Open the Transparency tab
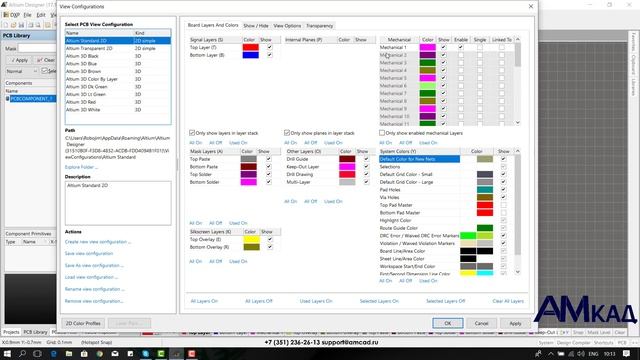640x360 pixels. (x=319, y=26)
